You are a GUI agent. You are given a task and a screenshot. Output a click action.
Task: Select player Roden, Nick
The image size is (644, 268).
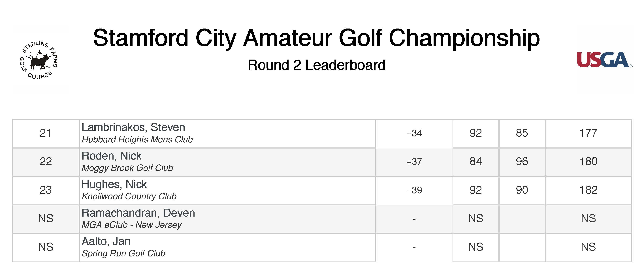112,156
